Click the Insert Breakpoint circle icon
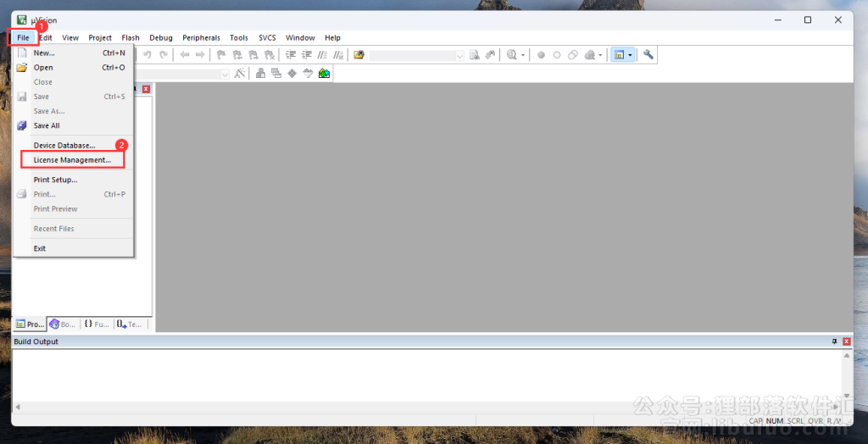Viewport: 868px width, 444px height. [541, 55]
